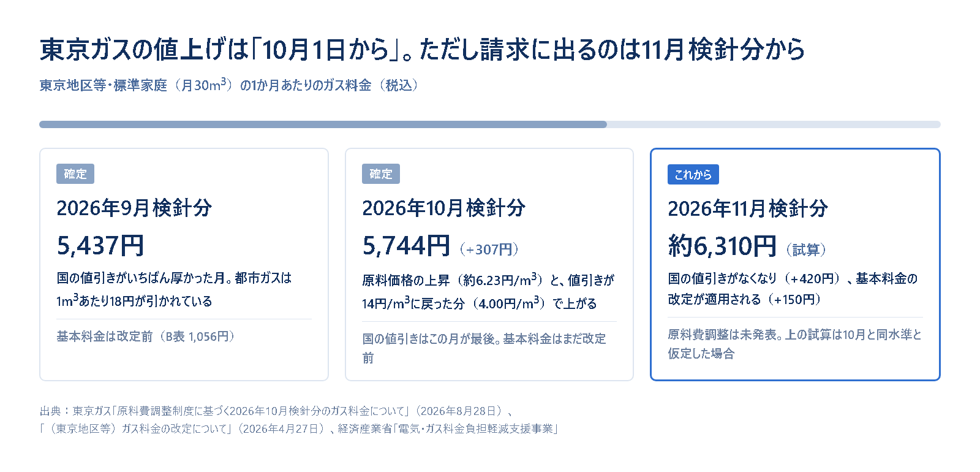Viewport: 980px width, 472px height.
Task: Click the 国の値引きがなくなり(+420円) line
Action: pos(793,278)
